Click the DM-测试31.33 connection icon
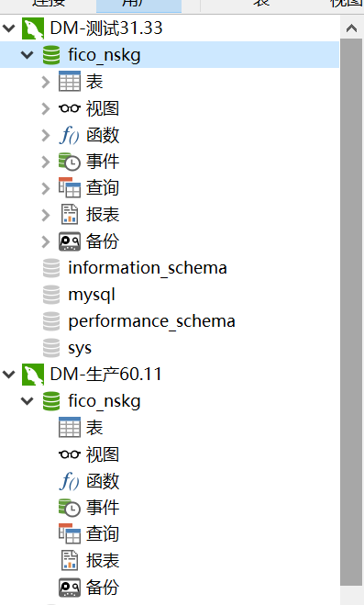 click(33, 28)
